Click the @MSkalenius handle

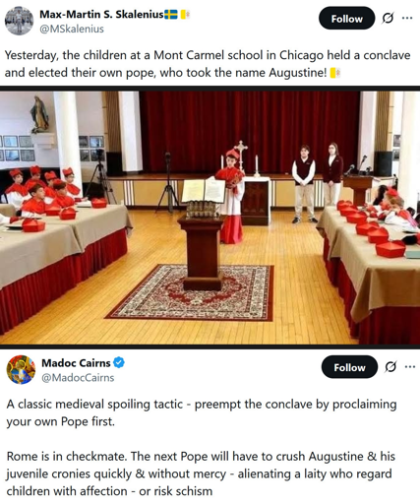(72, 29)
